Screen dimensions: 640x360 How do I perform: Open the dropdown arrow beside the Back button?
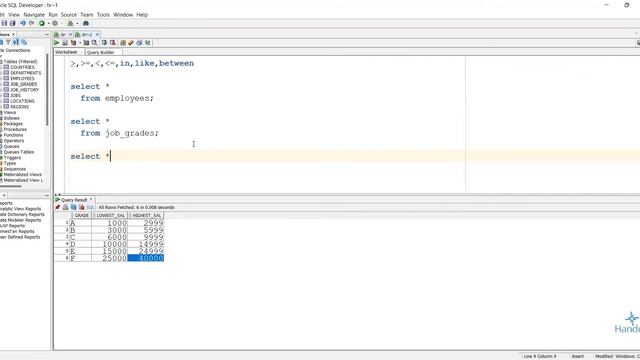48,24
